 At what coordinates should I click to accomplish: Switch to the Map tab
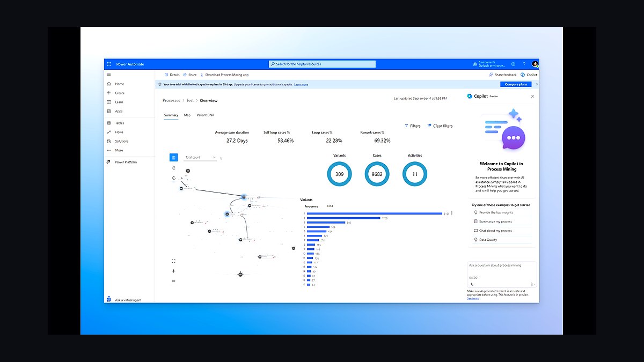pos(187,115)
